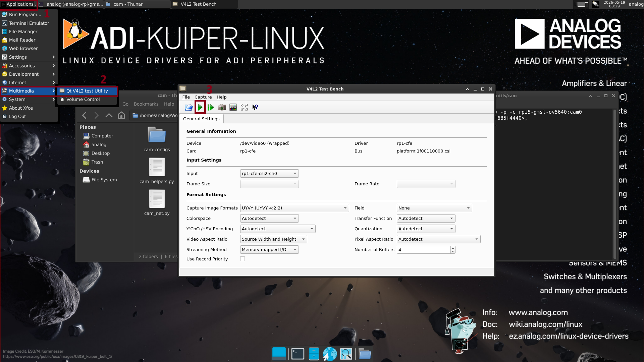
Task: Open web browser globe in dock
Action: [x=330, y=354]
